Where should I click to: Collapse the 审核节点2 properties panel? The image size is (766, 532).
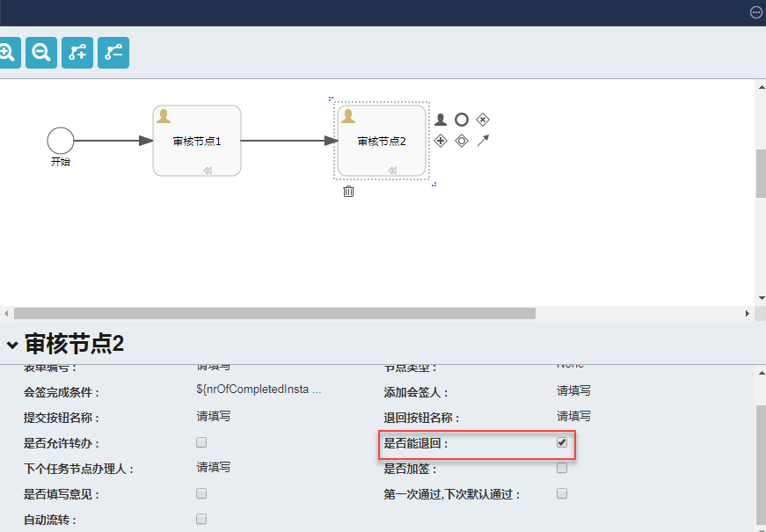[x=11, y=344]
